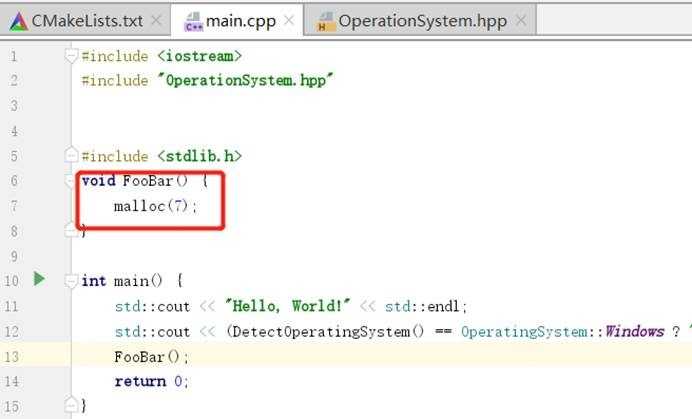Click on "OperationSystem.hpp" include string
This screenshot has height=419, width=692.
(245, 80)
